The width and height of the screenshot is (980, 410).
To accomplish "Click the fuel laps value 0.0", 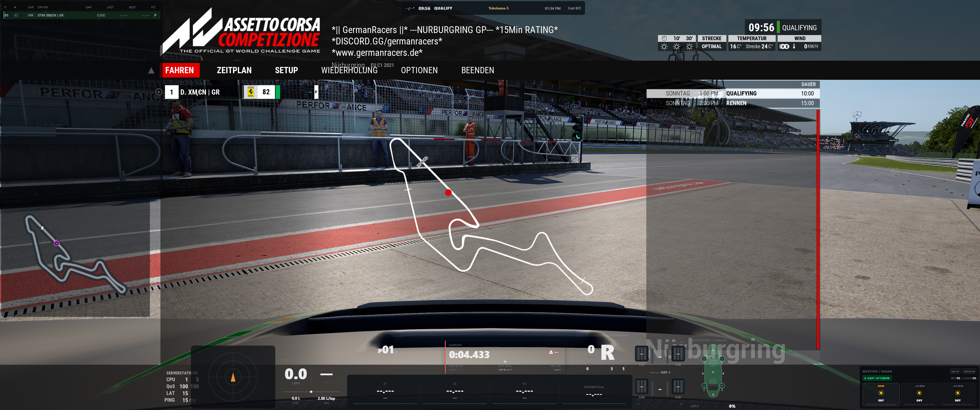I will tap(296, 374).
